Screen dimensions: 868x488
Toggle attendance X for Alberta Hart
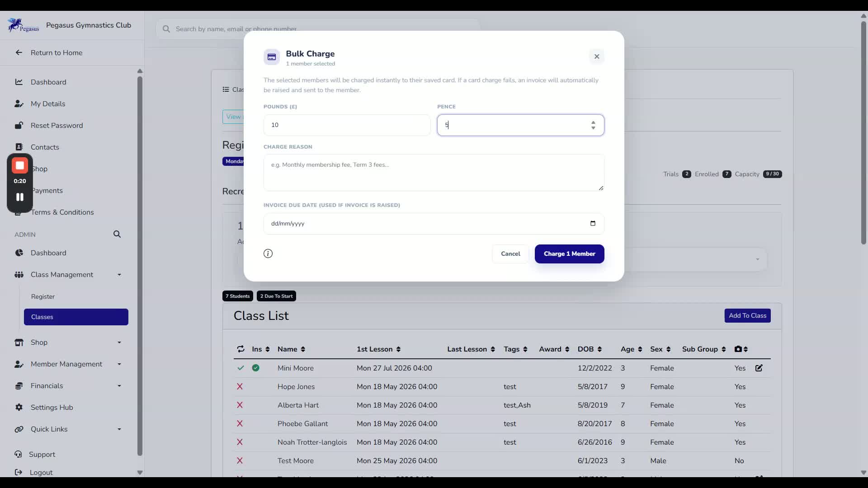tap(240, 405)
